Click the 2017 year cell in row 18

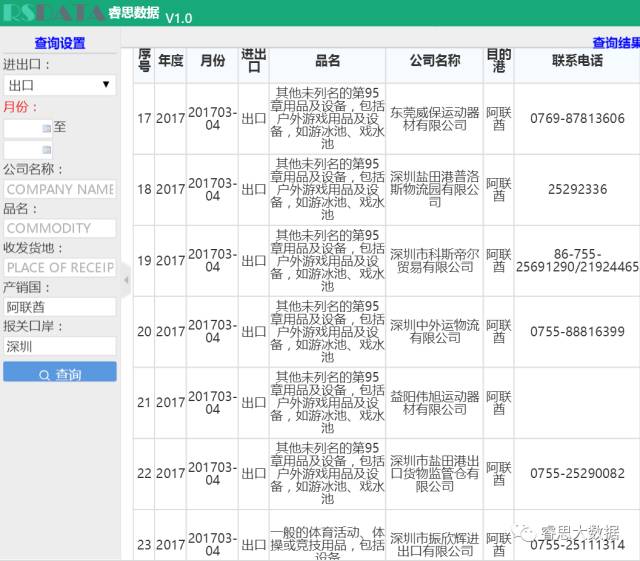click(x=171, y=189)
